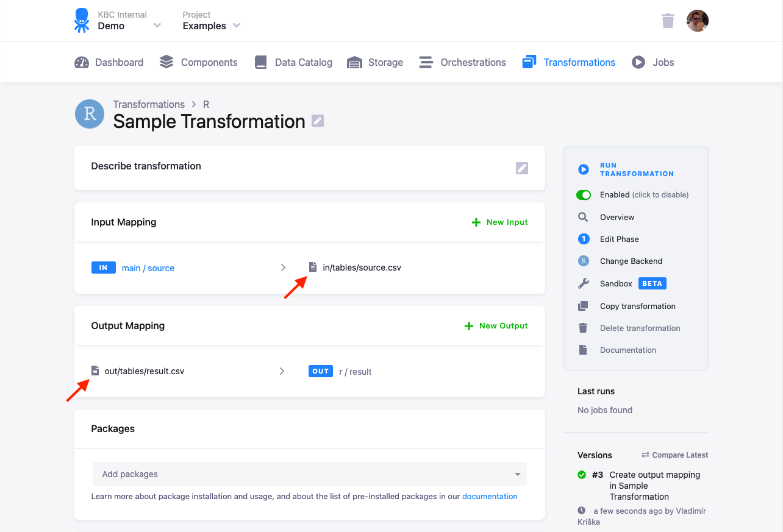Click the output mapping chevron arrow
Viewport: 783px width, 532px height.
pyautogui.click(x=282, y=371)
